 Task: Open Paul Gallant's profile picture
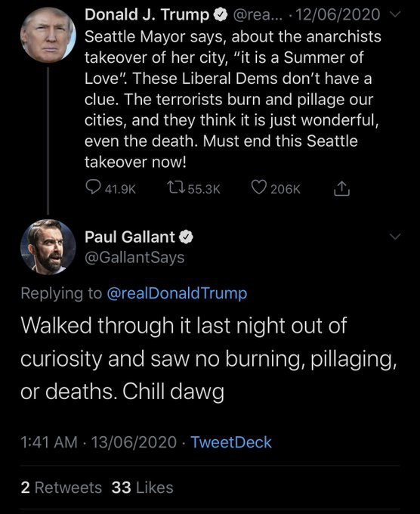coord(48,247)
